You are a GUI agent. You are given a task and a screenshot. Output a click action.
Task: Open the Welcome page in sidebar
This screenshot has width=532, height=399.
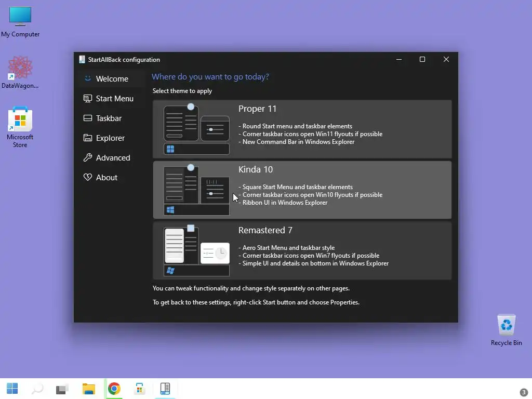point(111,79)
